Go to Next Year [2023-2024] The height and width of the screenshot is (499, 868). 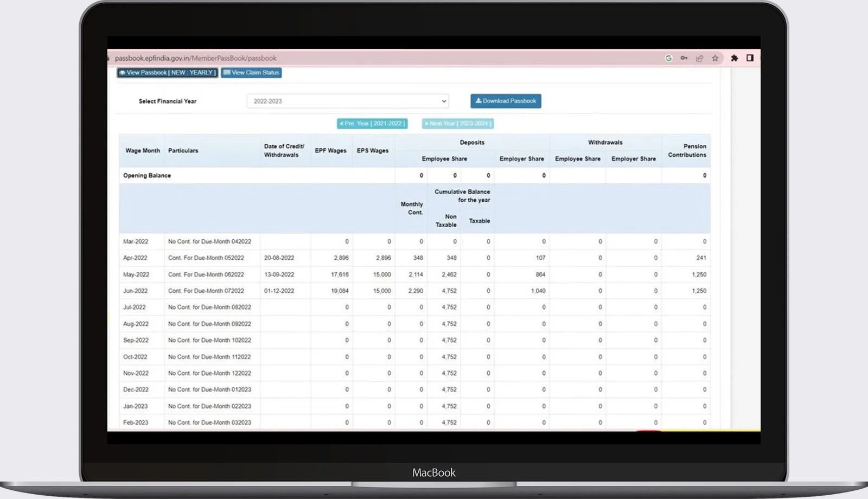click(458, 124)
